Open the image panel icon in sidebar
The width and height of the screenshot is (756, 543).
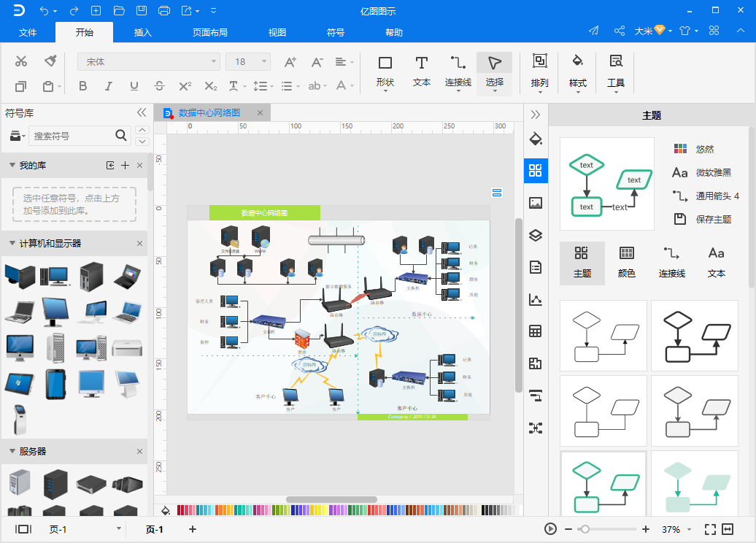[x=536, y=203]
